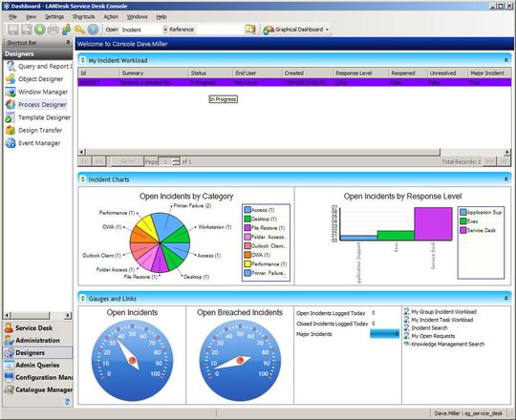The height and width of the screenshot is (420, 516).
Task: Click refresh icon on Gauges and Links panel
Action: (x=82, y=299)
